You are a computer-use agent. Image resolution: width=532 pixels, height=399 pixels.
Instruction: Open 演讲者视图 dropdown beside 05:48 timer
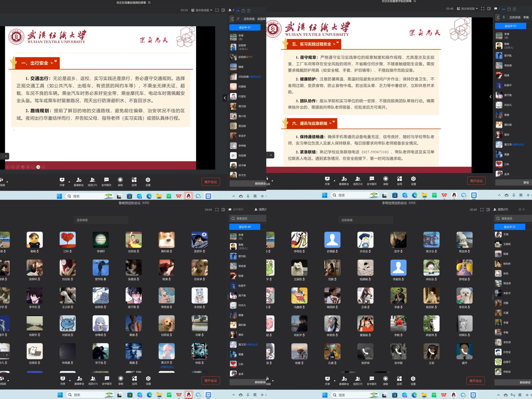[x=467, y=9]
